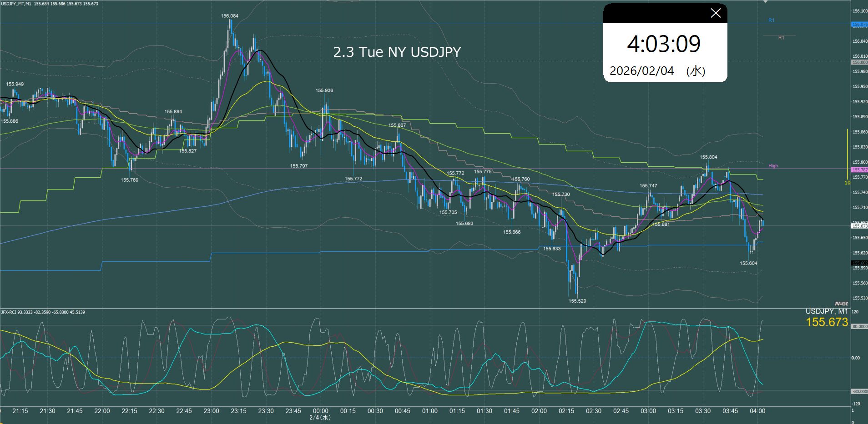The height and width of the screenshot is (424, 868).
Task: Click the 156.084 peak price label
Action: tap(229, 16)
